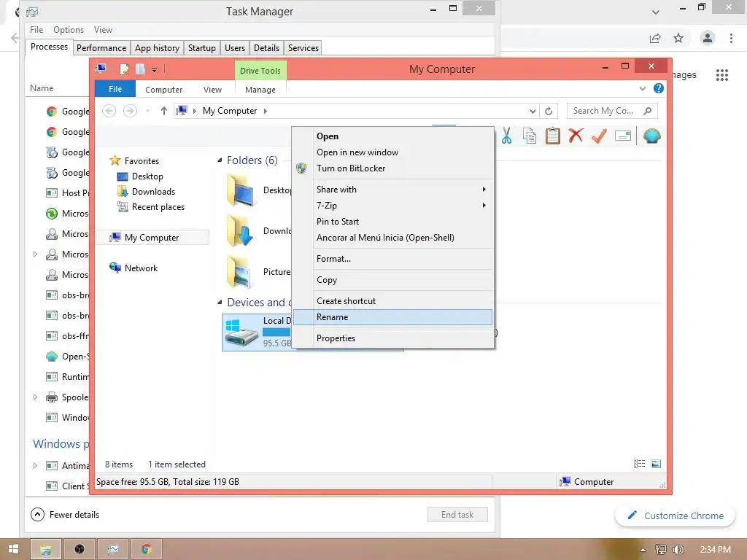Image resolution: width=747 pixels, height=560 pixels.
Task: Switch to details view icon in status bar
Action: (x=639, y=463)
